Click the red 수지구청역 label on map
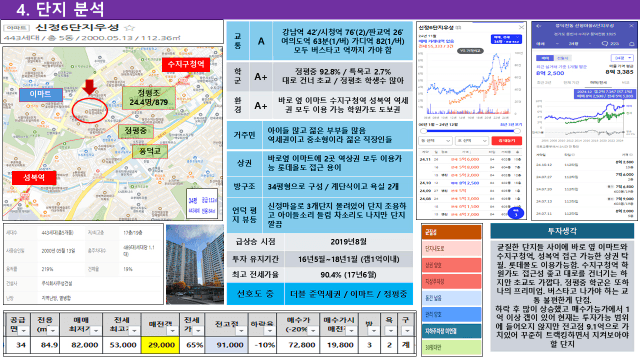The height and width of the screenshot is (360, 640). pos(186,64)
